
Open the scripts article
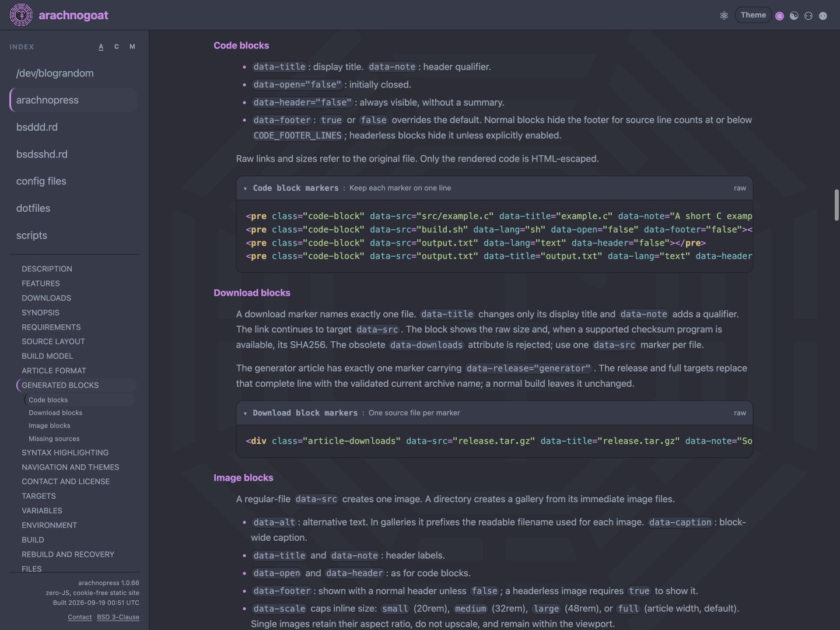73,235
